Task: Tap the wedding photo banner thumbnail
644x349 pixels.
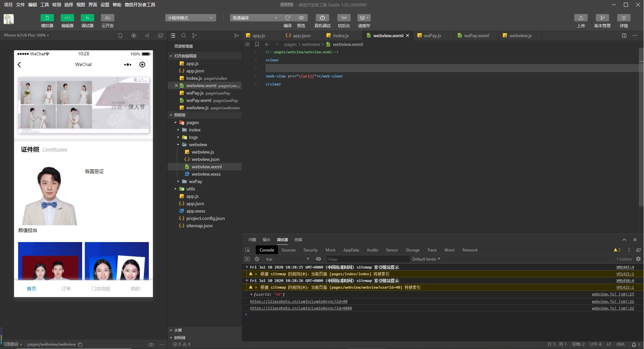Action: pyautogui.click(x=83, y=105)
